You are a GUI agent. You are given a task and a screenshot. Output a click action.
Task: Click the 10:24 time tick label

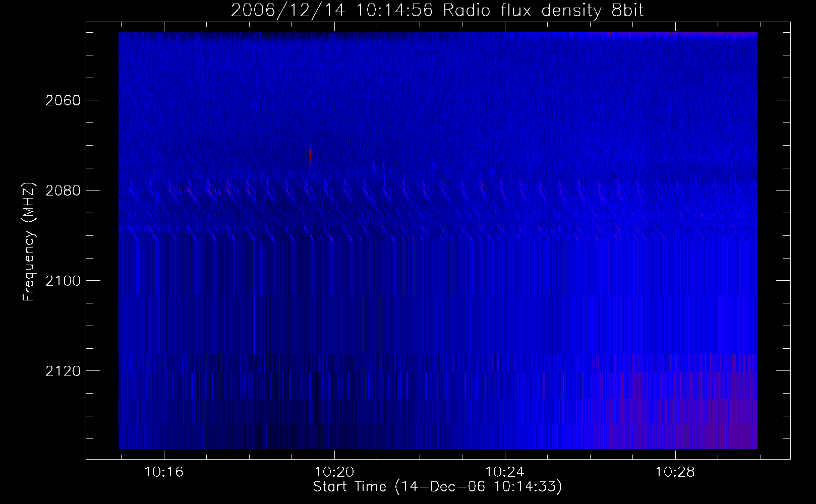click(x=505, y=472)
